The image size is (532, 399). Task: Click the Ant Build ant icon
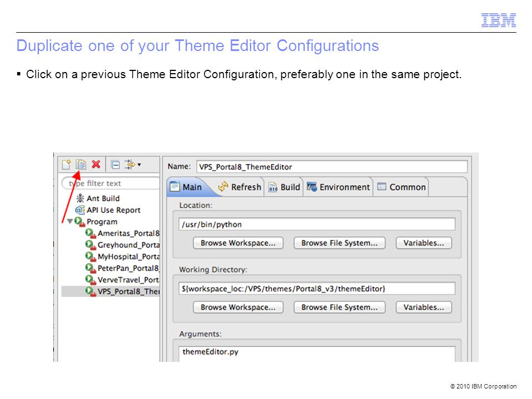pyautogui.click(x=80, y=198)
